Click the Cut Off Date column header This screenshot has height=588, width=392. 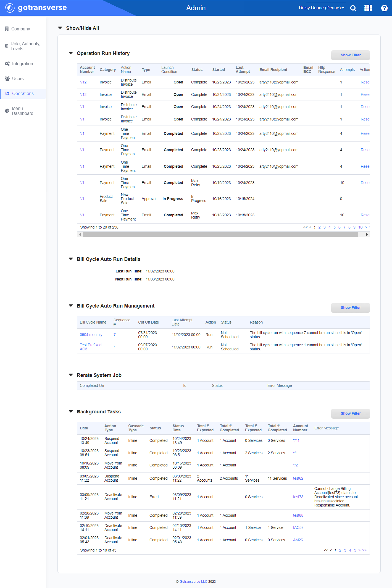point(148,322)
